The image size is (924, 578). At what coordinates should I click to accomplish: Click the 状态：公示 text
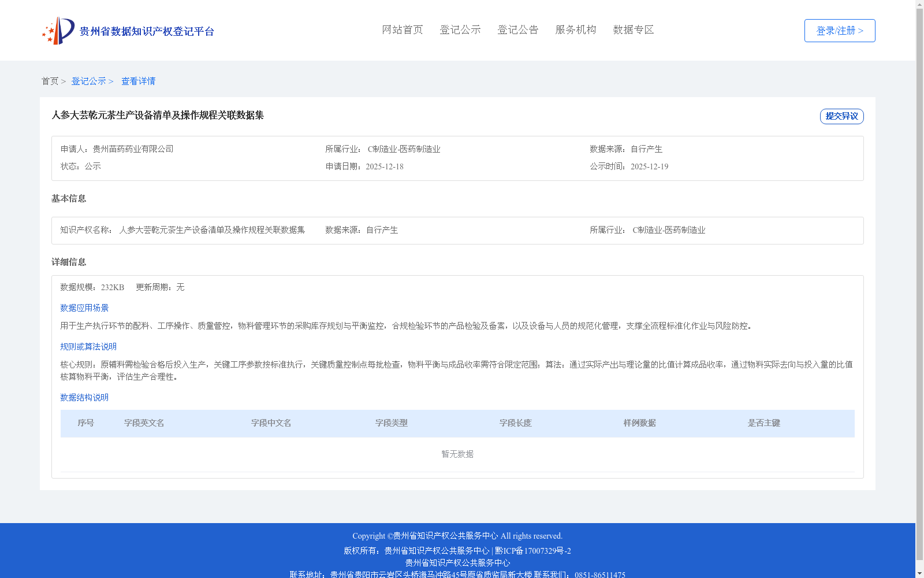pyautogui.click(x=81, y=166)
